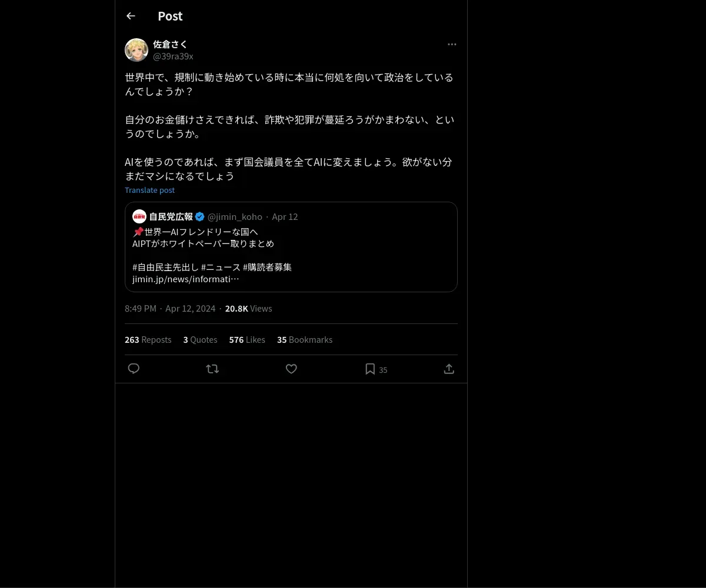Open the @jimin_koho handle
This screenshot has width=706, height=588.
tap(235, 216)
